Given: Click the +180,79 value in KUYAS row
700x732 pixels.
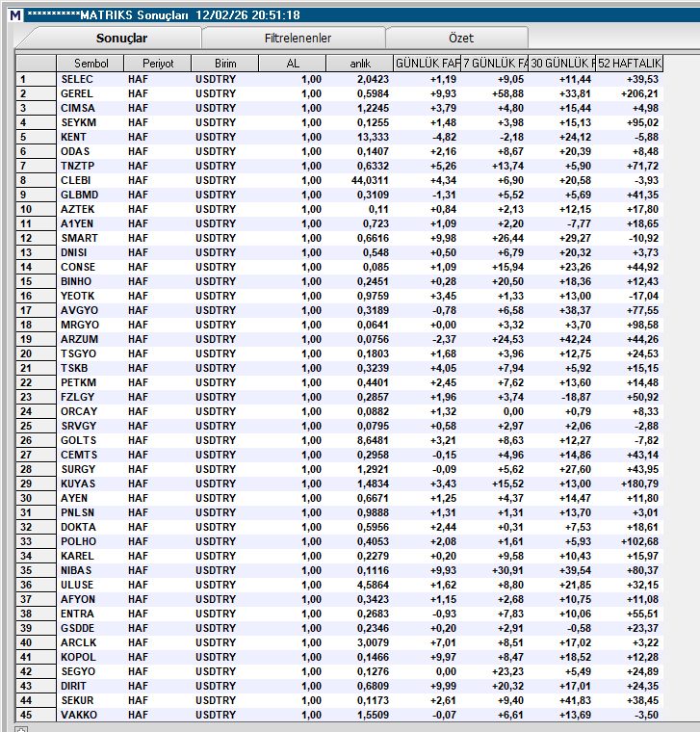Looking at the screenshot, I should tap(639, 484).
